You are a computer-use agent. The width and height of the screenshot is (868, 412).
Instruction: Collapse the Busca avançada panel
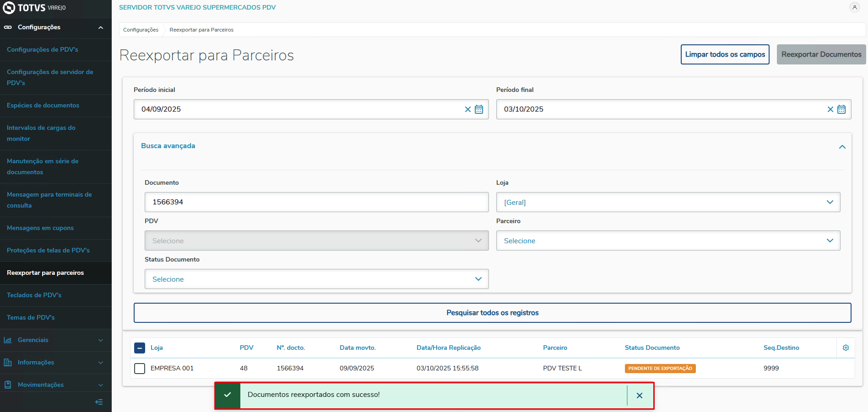click(x=842, y=147)
